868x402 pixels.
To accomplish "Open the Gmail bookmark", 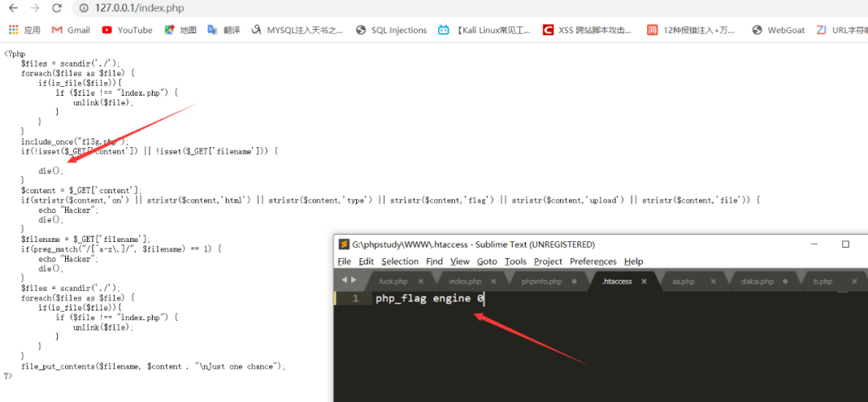I will (x=71, y=30).
